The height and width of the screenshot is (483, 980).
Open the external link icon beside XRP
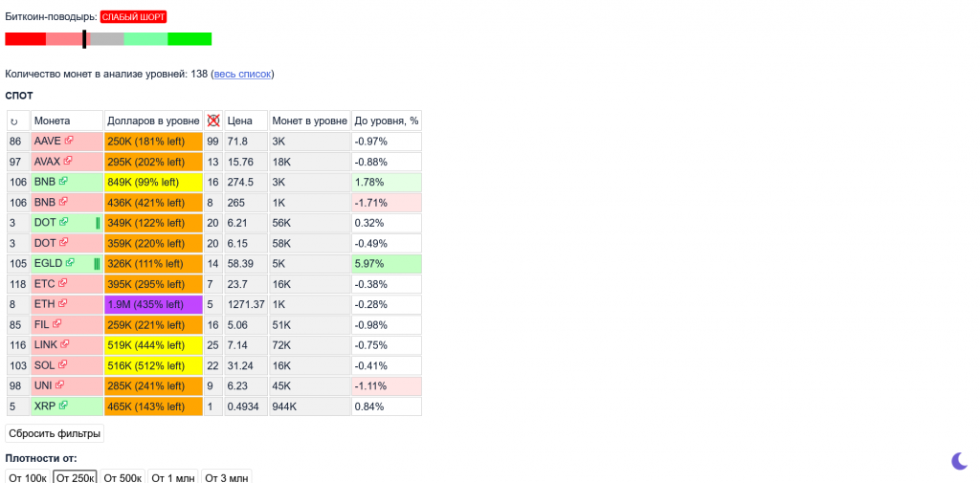click(x=63, y=406)
